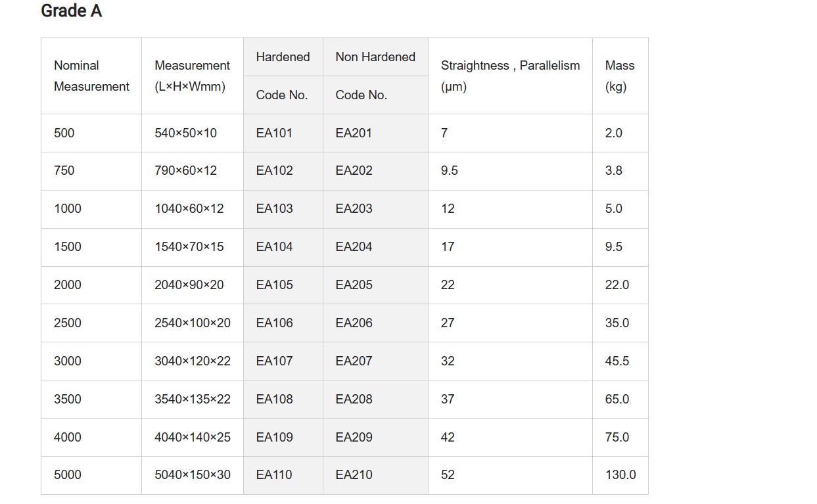Viewport: 817px width, 504px height.
Task: Click the mass value 130.0
Action: click(x=620, y=475)
